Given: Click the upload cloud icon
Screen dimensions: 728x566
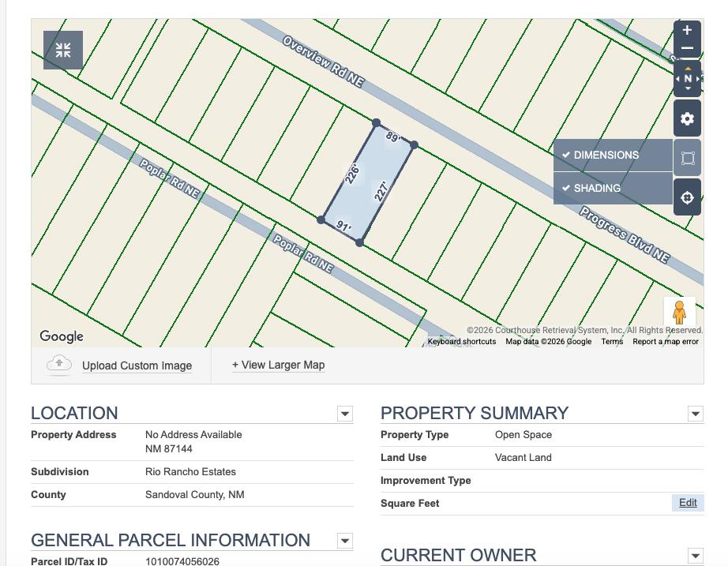Looking at the screenshot, I should click(59, 365).
